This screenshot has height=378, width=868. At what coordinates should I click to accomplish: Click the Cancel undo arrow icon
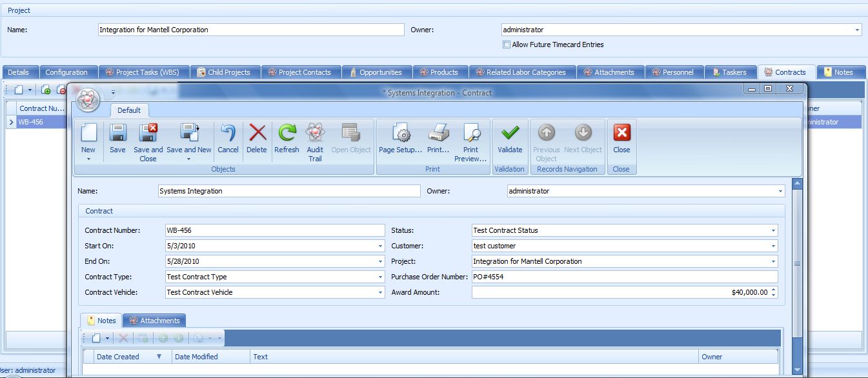[x=228, y=133]
